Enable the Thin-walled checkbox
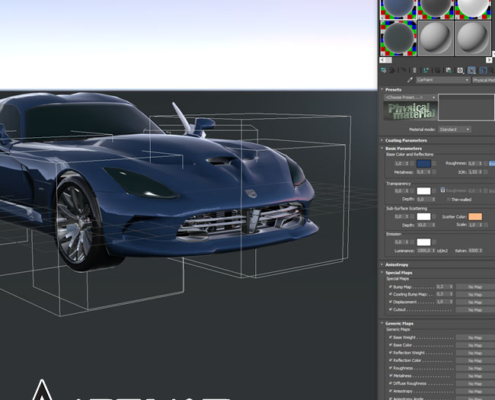495x400 pixels. coord(448,199)
